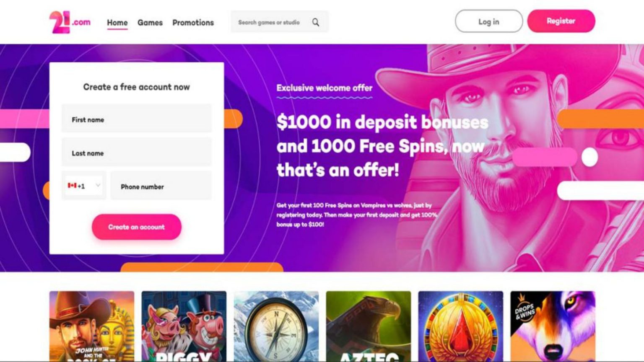Click the 21.com logo
This screenshot has height=362, width=644.
tap(70, 22)
